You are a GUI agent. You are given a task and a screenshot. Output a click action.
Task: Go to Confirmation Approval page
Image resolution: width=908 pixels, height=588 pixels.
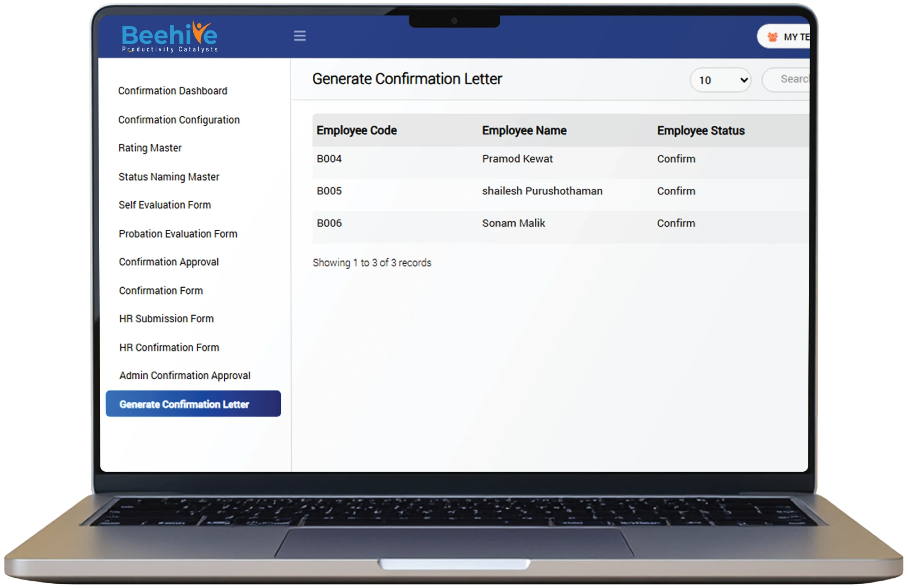(168, 262)
